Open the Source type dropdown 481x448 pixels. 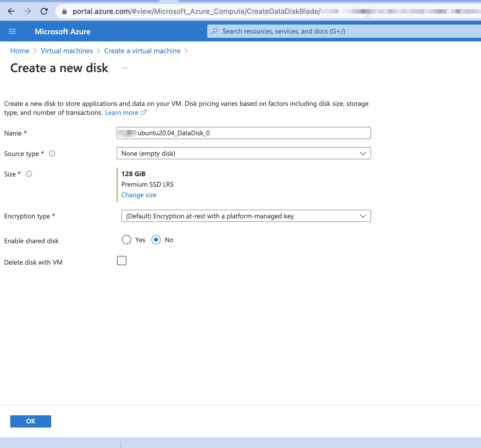click(244, 153)
